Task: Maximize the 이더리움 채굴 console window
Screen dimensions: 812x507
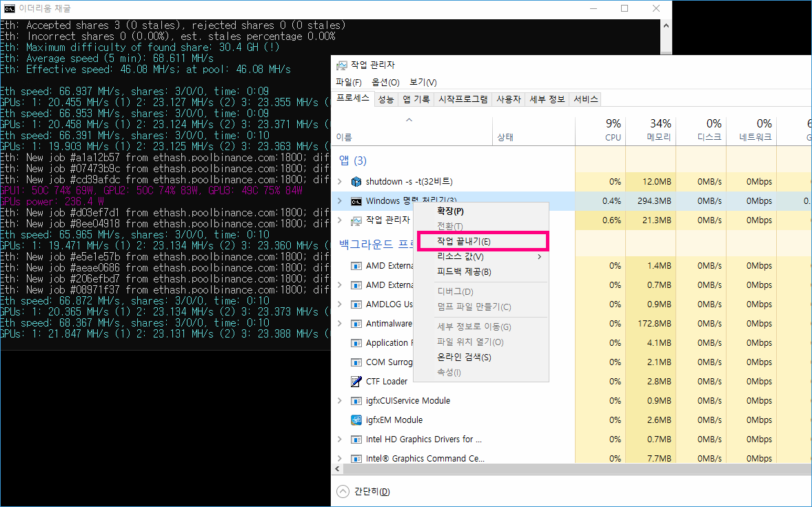Action: tap(625, 8)
